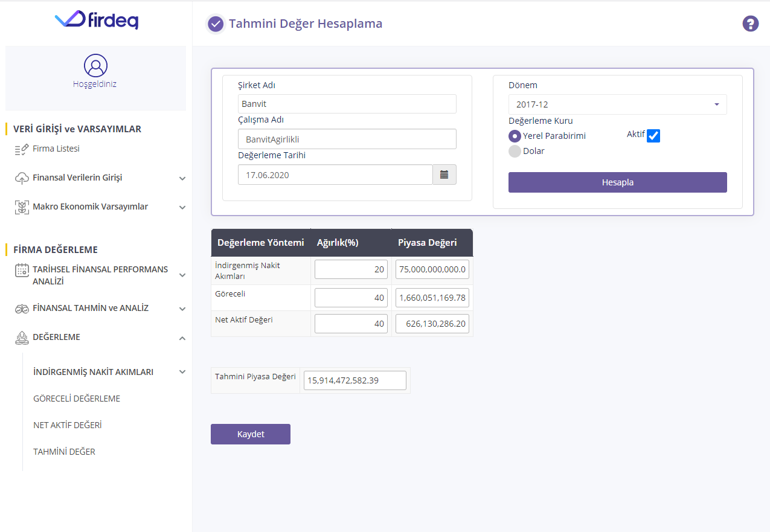The image size is (770, 532).
Task: Go to NET AKTİF DEĞERİ page
Action: tap(67, 425)
